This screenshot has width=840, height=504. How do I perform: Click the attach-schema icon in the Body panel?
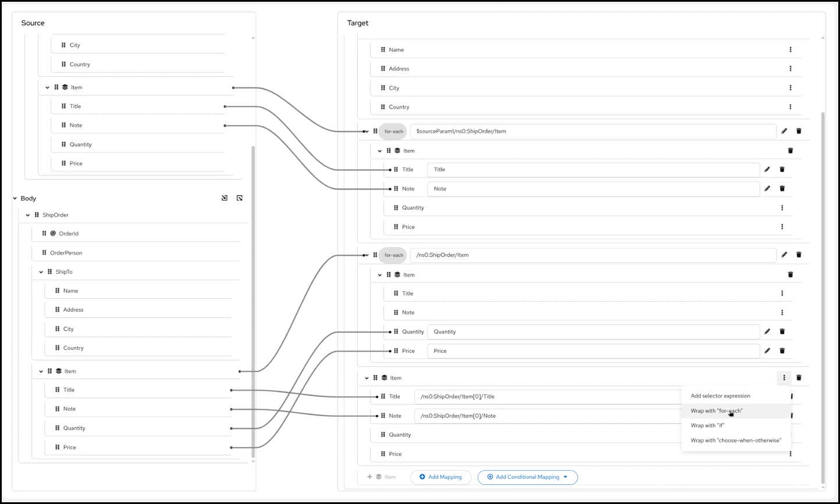(x=224, y=198)
